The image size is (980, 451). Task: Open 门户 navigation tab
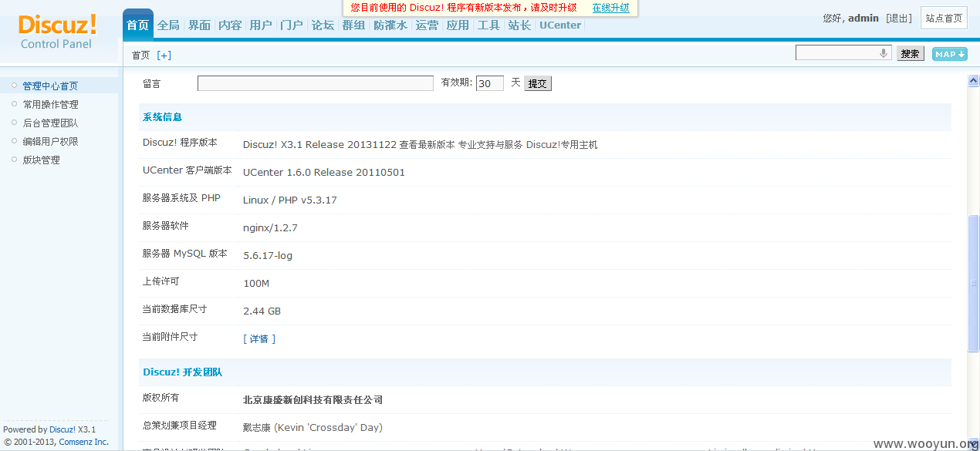click(x=292, y=25)
